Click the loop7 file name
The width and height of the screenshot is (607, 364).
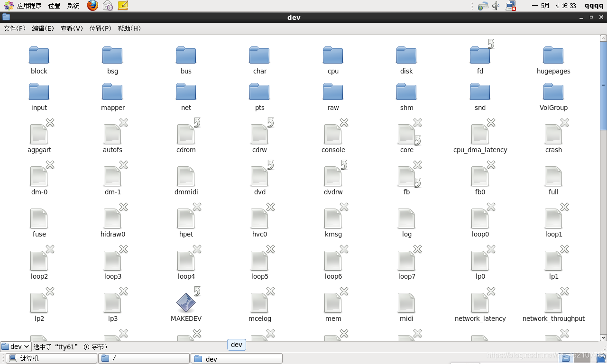click(x=406, y=276)
